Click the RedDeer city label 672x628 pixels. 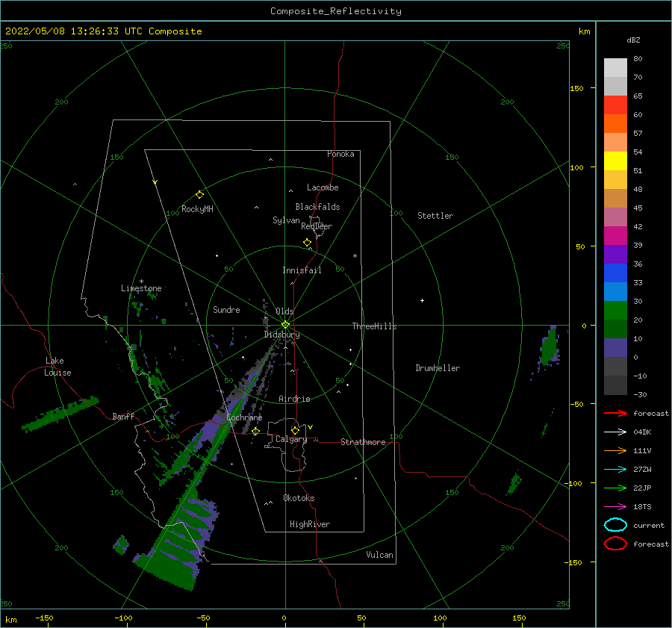click(317, 226)
